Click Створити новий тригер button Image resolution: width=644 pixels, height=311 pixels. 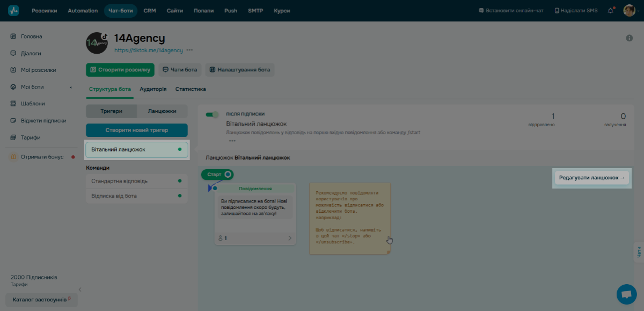pos(137,130)
